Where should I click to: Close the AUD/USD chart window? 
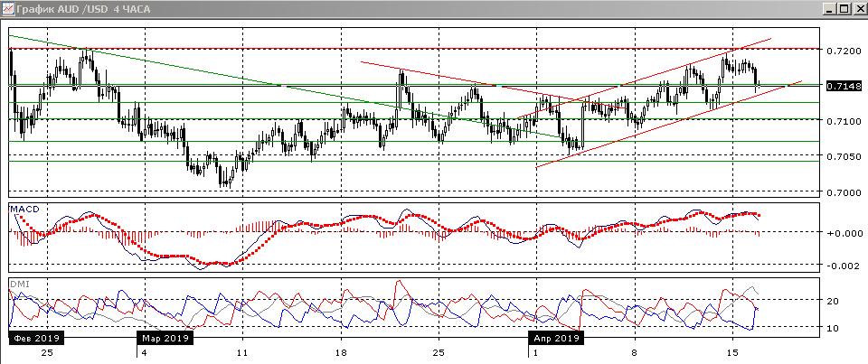pos(858,8)
